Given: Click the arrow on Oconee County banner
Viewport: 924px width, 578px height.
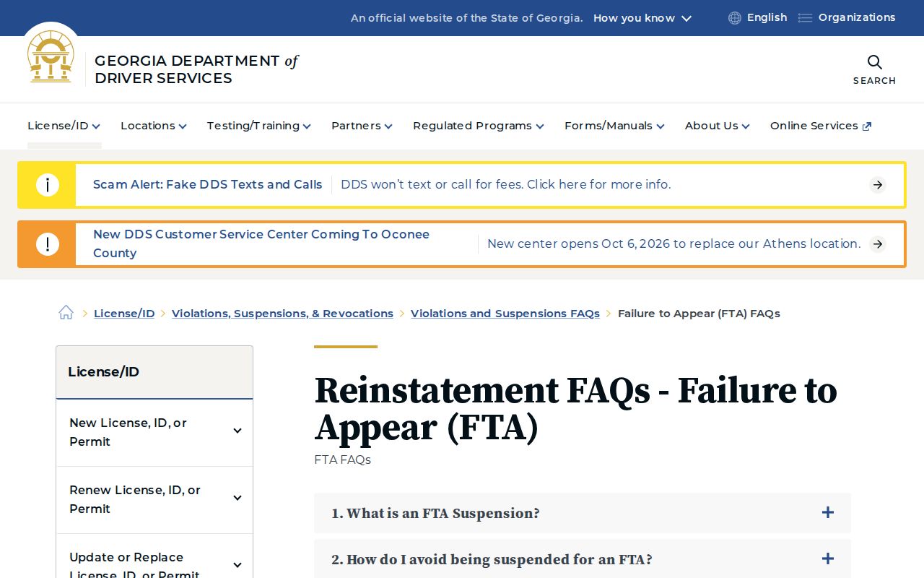Looking at the screenshot, I should pos(878,244).
